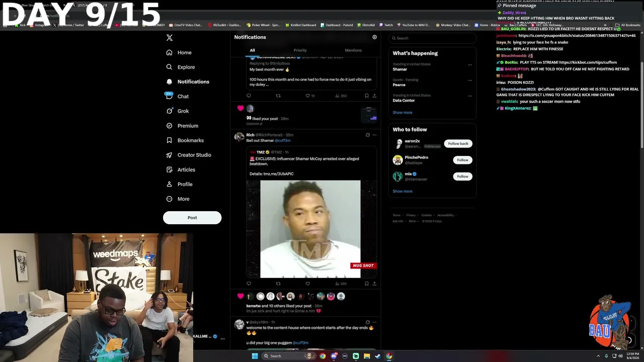644x362 pixels.
Task: Open File Explorer from the taskbar
Action: click(367, 356)
